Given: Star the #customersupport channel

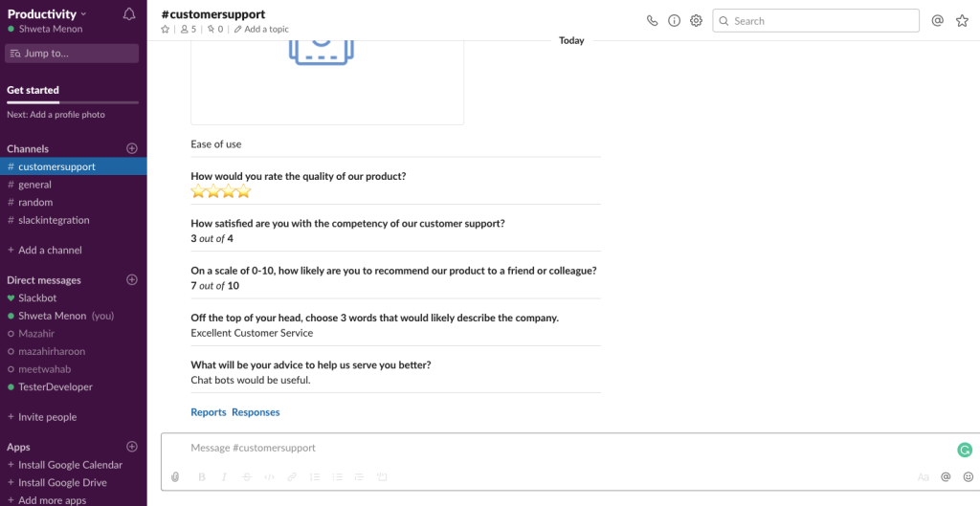Looking at the screenshot, I should point(166,30).
